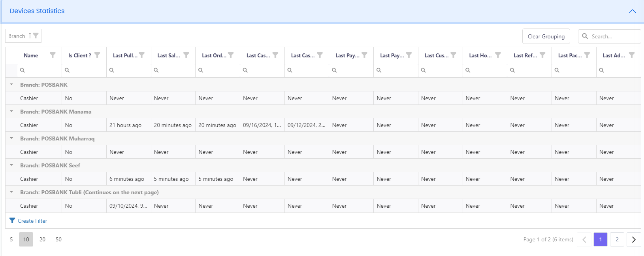Click the '09/16/2024, 1...' cell
The height and width of the screenshot is (256, 644).
pos(262,125)
